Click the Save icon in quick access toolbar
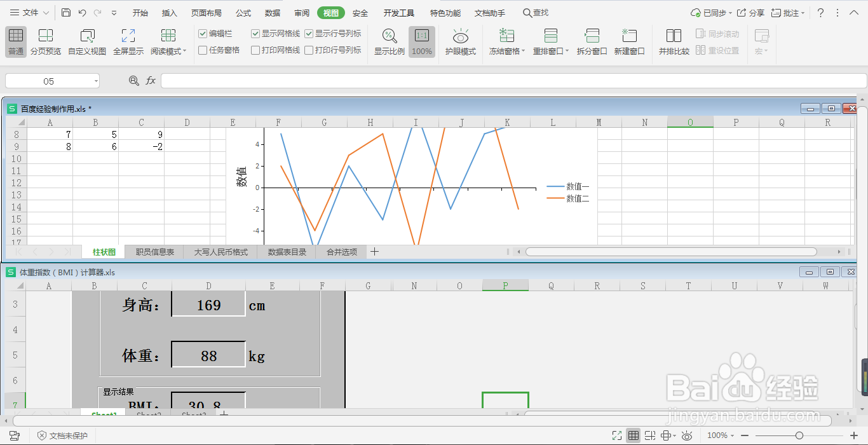This screenshot has width=868, height=445. [x=66, y=13]
